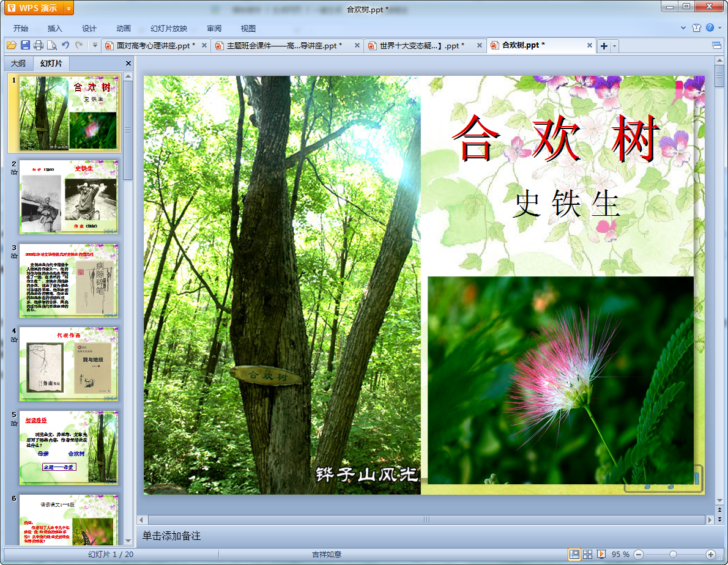This screenshot has height=565, width=728.
Task: Open Print Preview from the quick toolbar
Action: [x=52, y=45]
